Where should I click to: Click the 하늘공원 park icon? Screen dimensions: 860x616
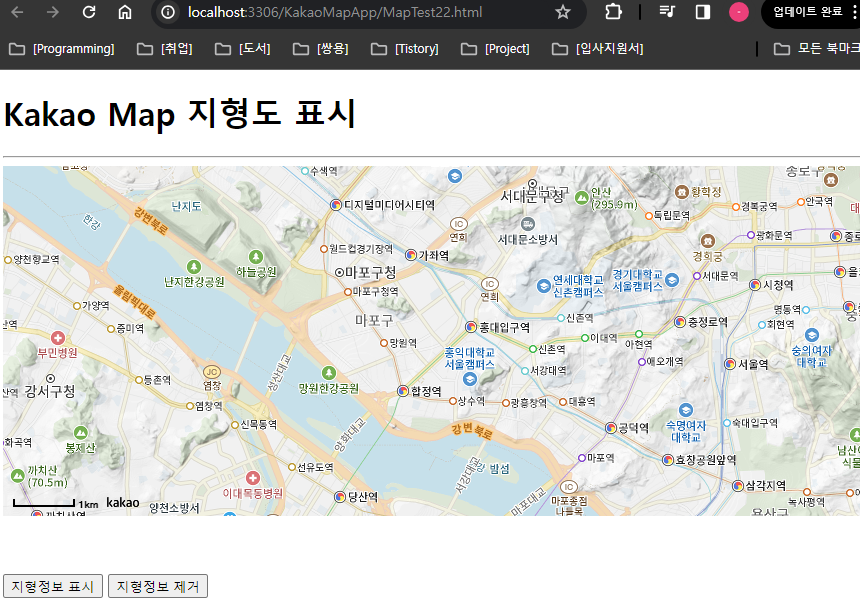point(256,256)
